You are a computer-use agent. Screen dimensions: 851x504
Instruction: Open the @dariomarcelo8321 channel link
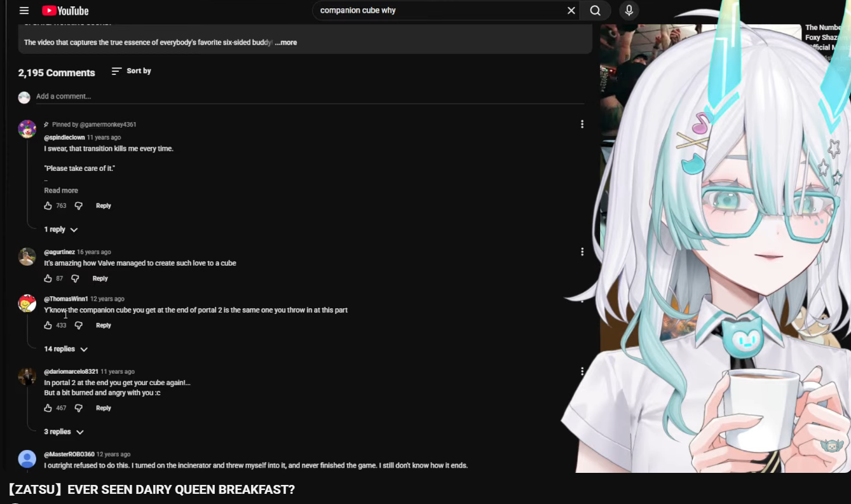tap(71, 372)
